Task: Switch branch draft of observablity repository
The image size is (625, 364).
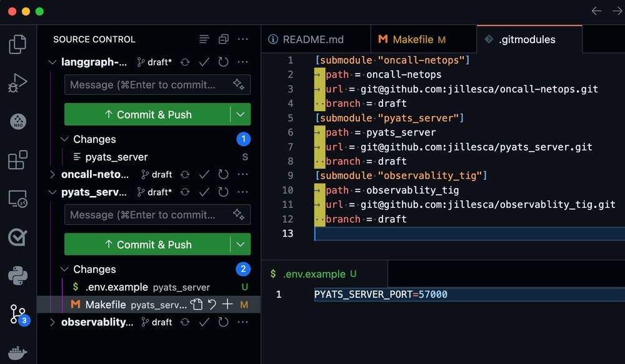Action: coord(157,322)
